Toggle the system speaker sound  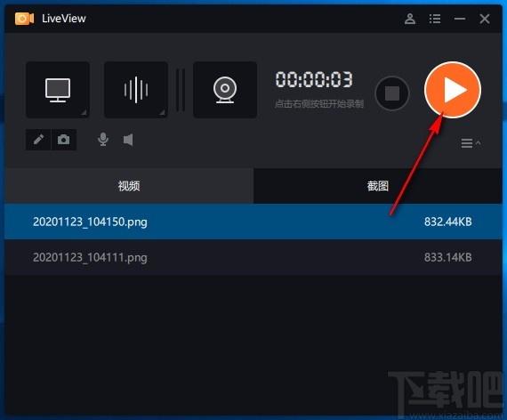[x=128, y=140]
